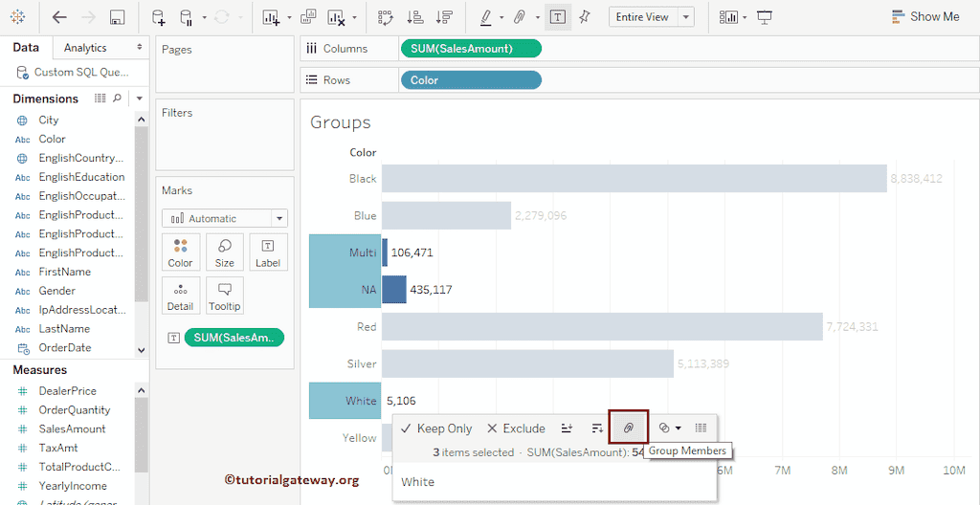
Task: Click the Dimensions view-as-list grid icon
Action: [x=100, y=99]
